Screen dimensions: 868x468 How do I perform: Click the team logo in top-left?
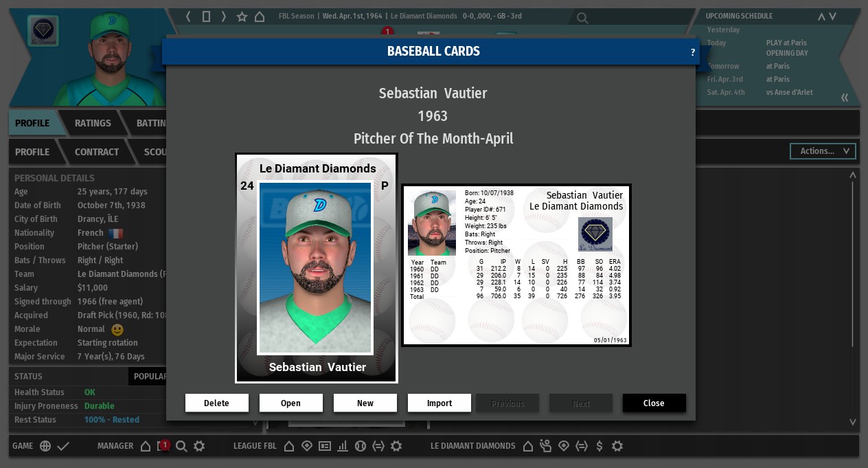[x=43, y=31]
